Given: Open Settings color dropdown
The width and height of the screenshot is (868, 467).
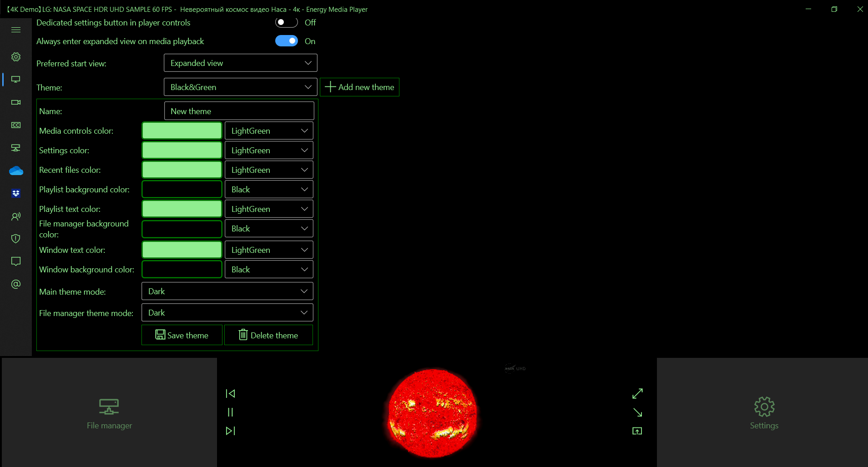Looking at the screenshot, I should (x=269, y=150).
